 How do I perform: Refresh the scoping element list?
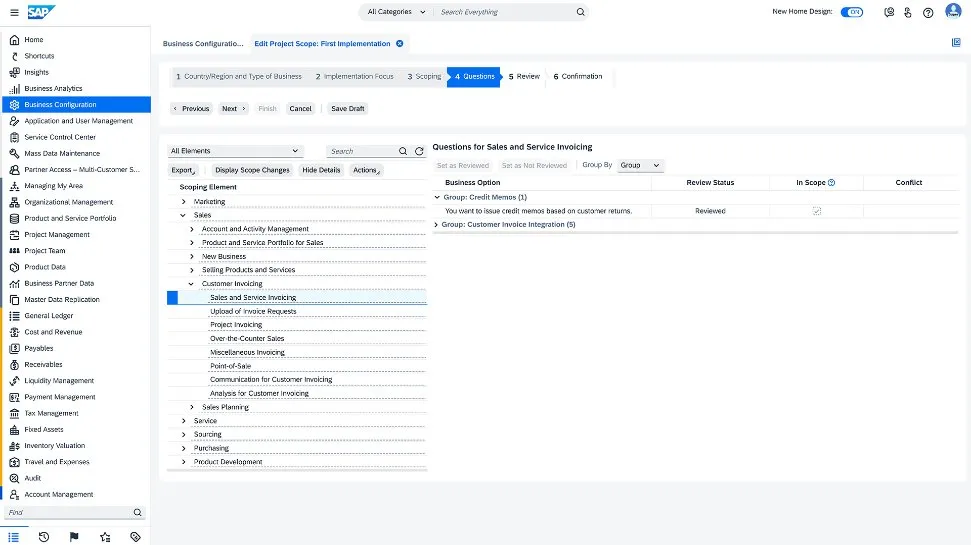click(x=419, y=151)
